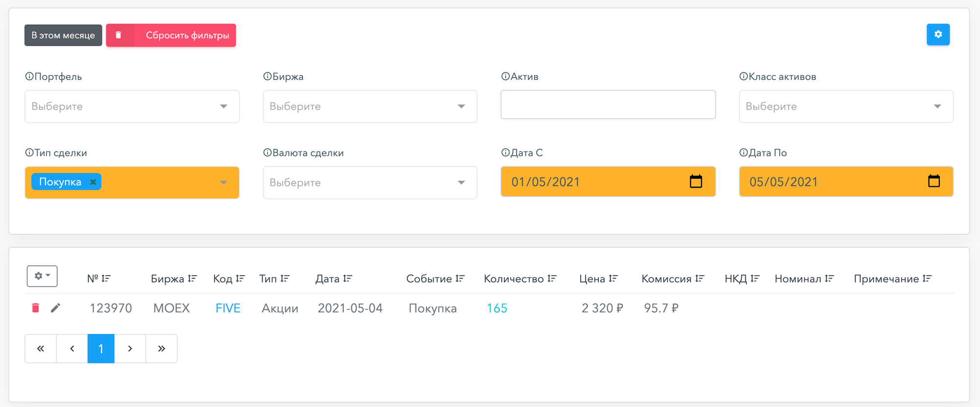
Task: Click the date cell 2021-05-04
Action: click(350, 308)
